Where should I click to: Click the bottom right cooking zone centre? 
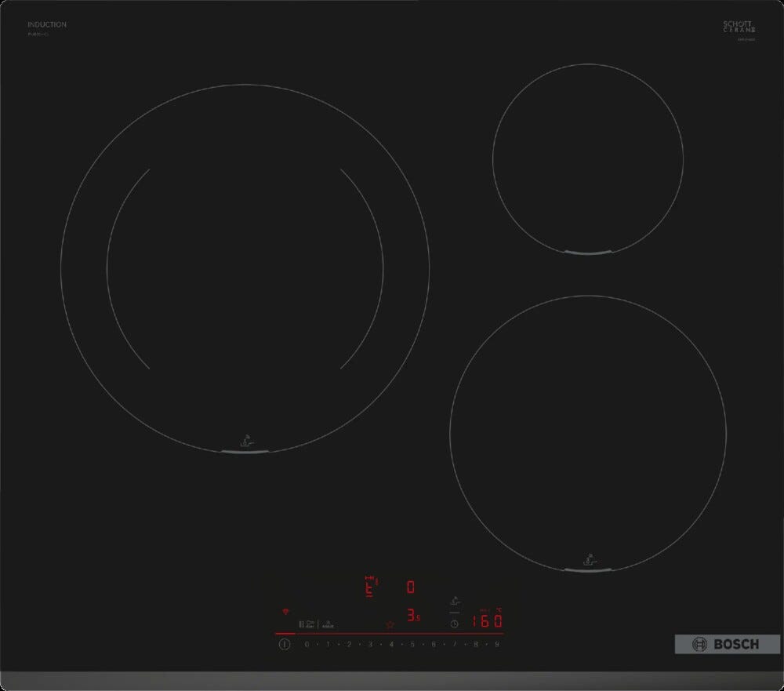588,433
